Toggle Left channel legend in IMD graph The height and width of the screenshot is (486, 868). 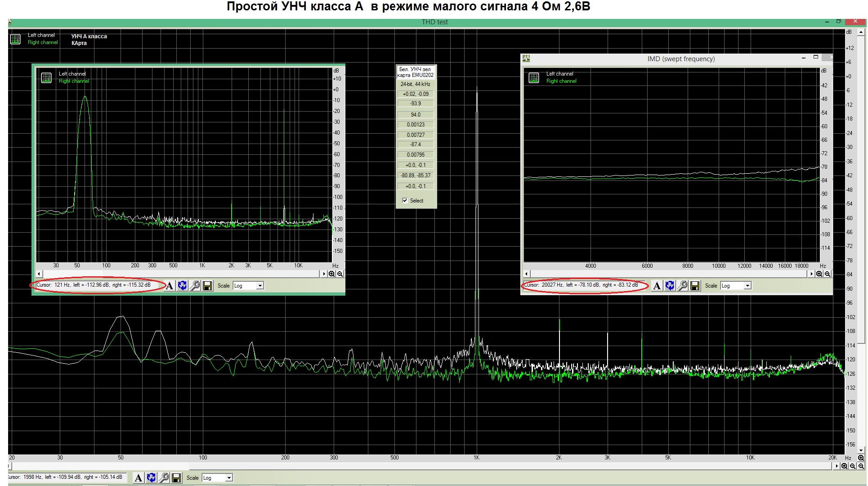pyautogui.click(x=559, y=74)
